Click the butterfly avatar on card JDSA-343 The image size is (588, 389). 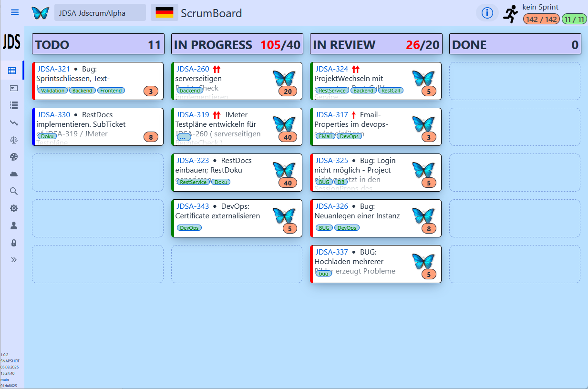(284, 215)
